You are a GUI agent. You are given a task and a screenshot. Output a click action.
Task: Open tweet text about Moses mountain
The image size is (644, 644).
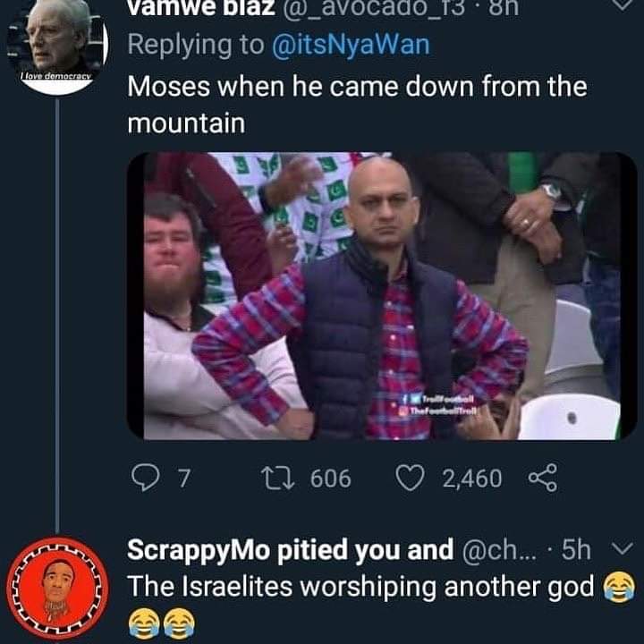pyautogui.click(x=357, y=105)
